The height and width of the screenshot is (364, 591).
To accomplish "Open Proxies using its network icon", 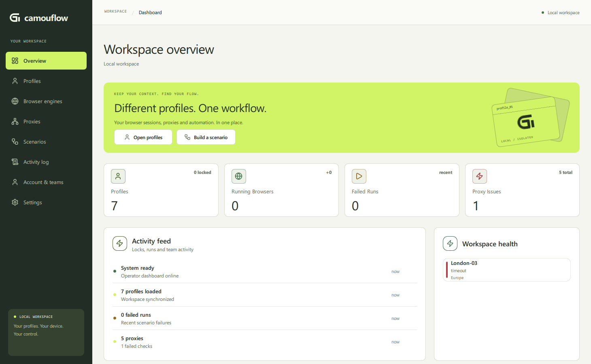I will pyautogui.click(x=15, y=121).
